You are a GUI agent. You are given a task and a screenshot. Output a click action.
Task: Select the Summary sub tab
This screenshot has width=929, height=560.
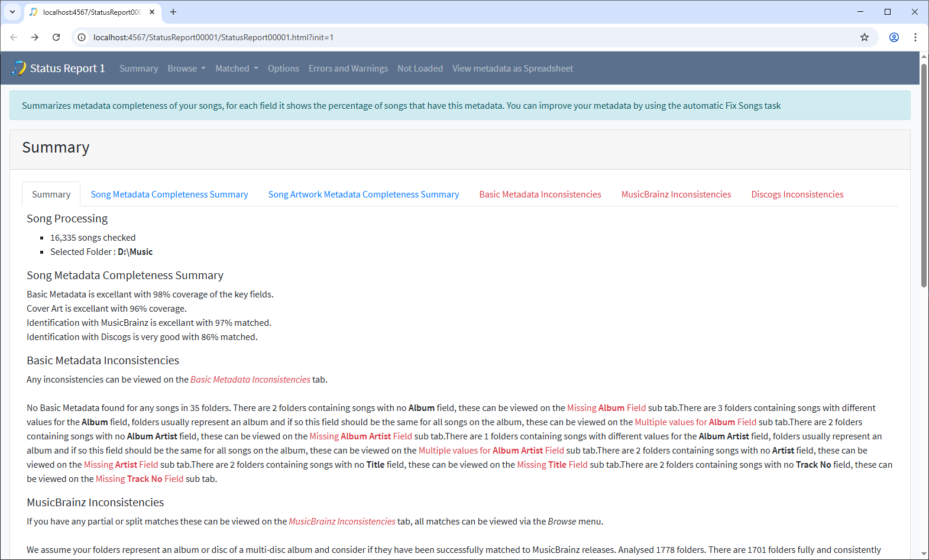click(51, 195)
